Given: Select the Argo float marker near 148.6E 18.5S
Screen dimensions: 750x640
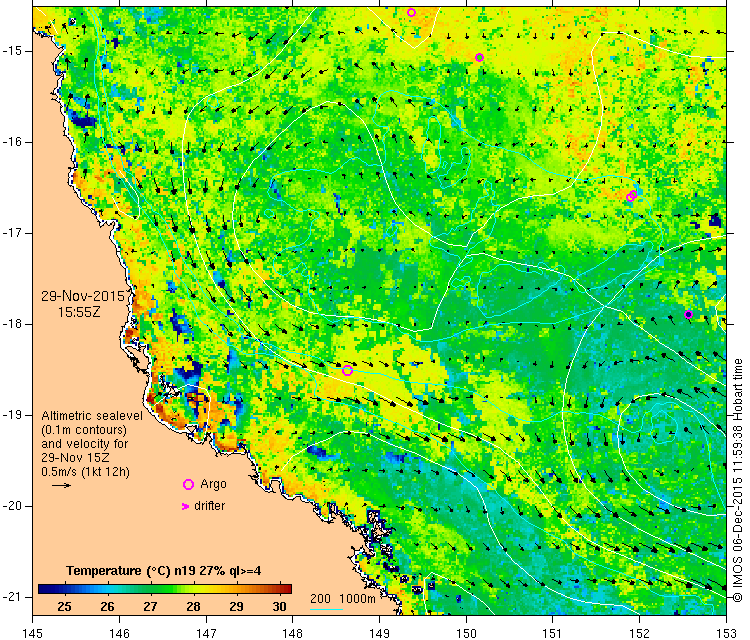Looking at the screenshot, I should (x=348, y=370).
